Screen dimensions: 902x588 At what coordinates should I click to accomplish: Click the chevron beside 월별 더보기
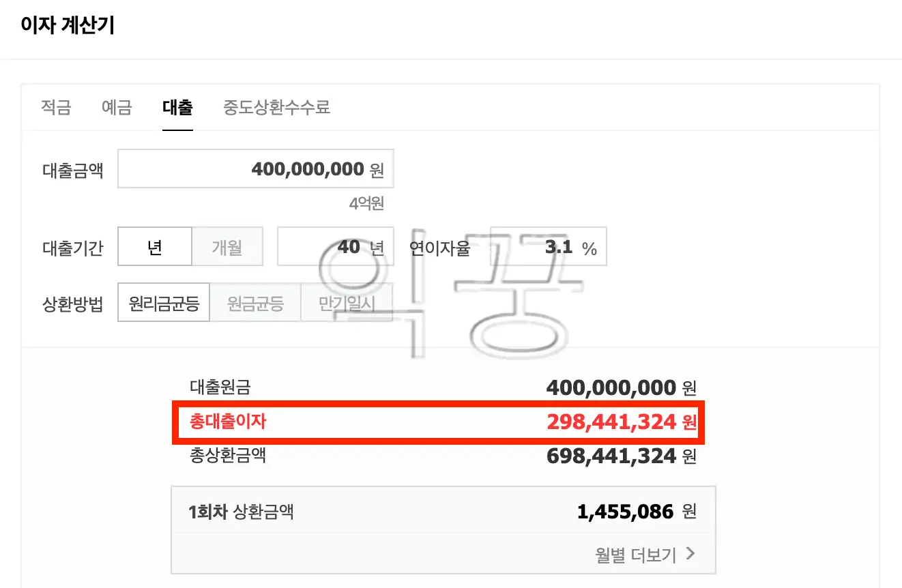689,555
